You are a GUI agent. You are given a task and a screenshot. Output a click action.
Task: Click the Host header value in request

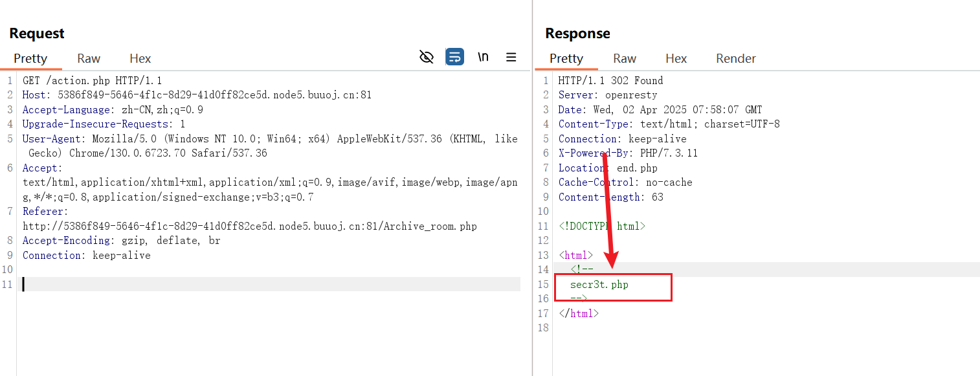pos(215,95)
